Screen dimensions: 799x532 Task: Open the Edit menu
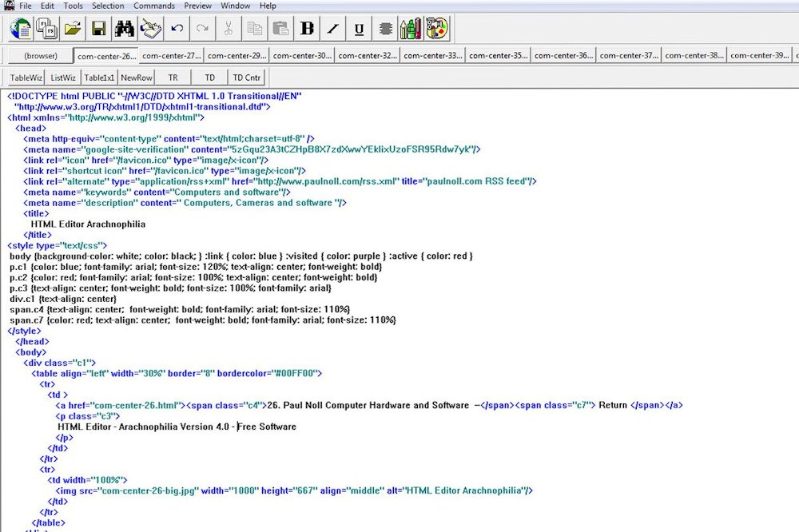47,6
